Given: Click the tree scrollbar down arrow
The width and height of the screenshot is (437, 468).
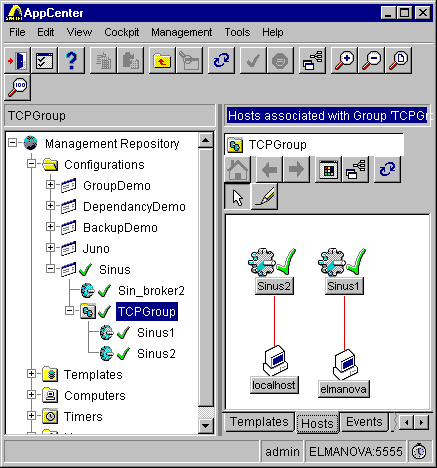Looking at the screenshot, I should (206, 425).
